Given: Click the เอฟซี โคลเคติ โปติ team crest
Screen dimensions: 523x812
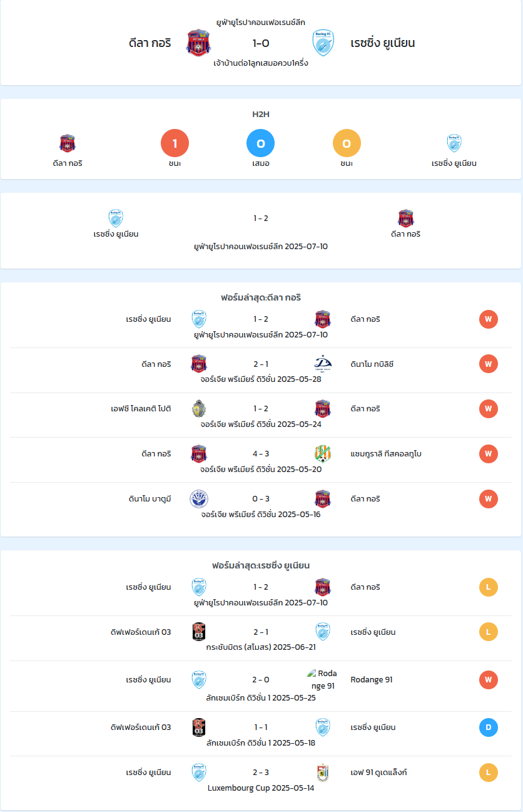Looking at the screenshot, I should [199, 409].
